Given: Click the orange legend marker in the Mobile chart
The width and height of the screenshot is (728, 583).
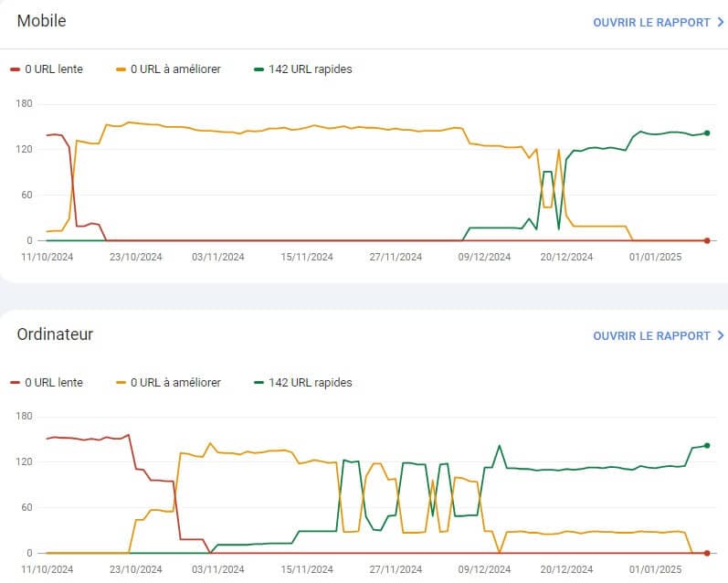Looking at the screenshot, I should tap(121, 69).
